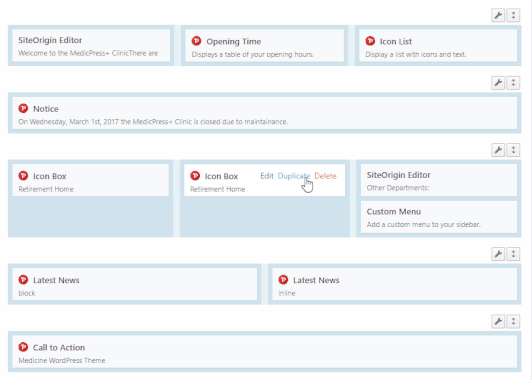Click red icon beside Latest News block widget
The image size is (532, 380).
[x=23, y=280]
